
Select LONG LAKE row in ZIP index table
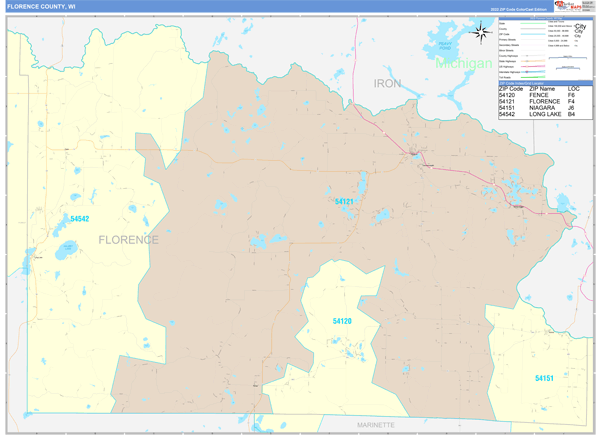click(545, 114)
